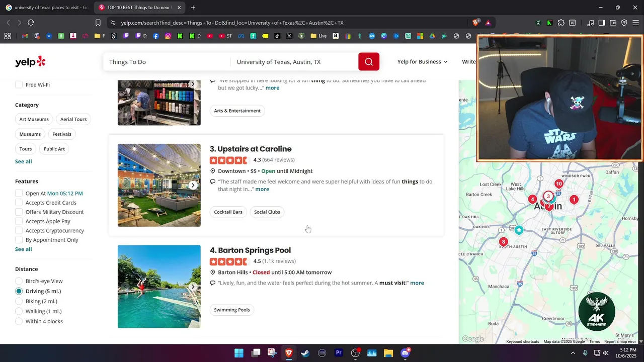Image resolution: width=644 pixels, height=362 pixels.
Task: Select Biking (2 mi.) distance option
Action: (x=19, y=301)
